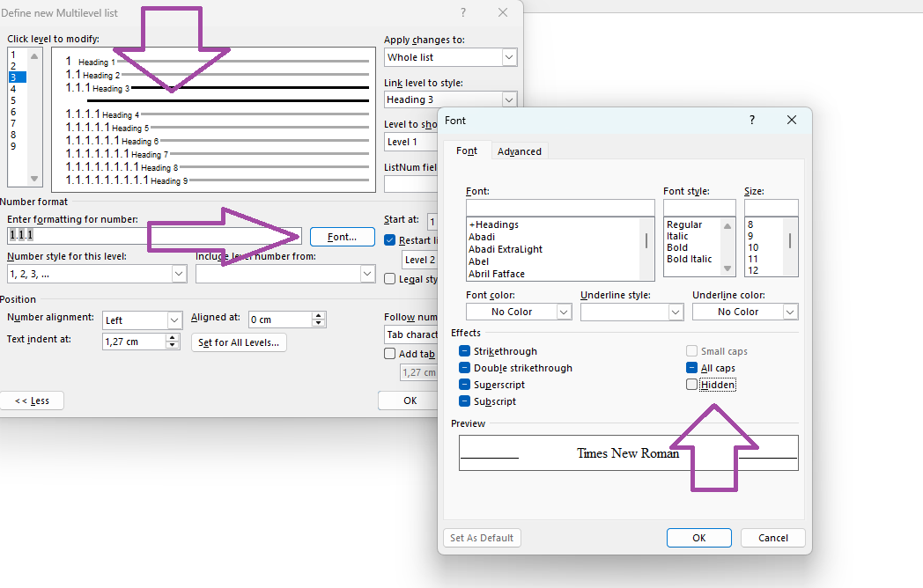923x588 pixels.
Task: Open the Link level to style dropdown
Action: (x=509, y=99)
